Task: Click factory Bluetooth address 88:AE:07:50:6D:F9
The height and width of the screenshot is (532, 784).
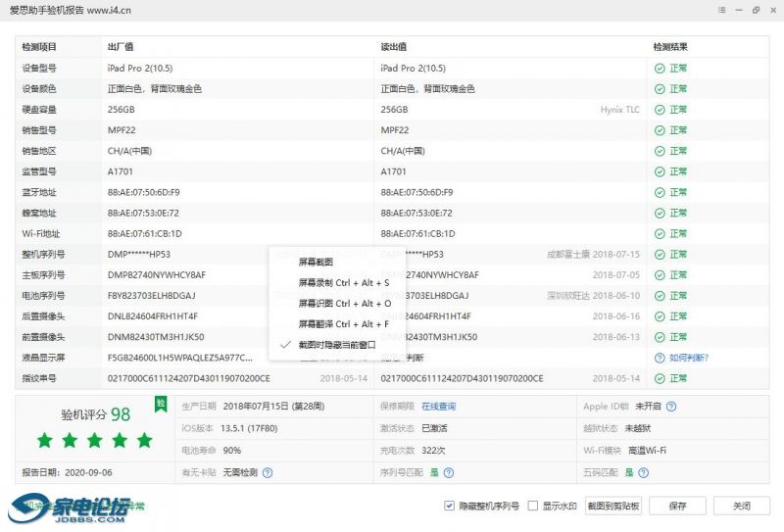Action: 143,192
